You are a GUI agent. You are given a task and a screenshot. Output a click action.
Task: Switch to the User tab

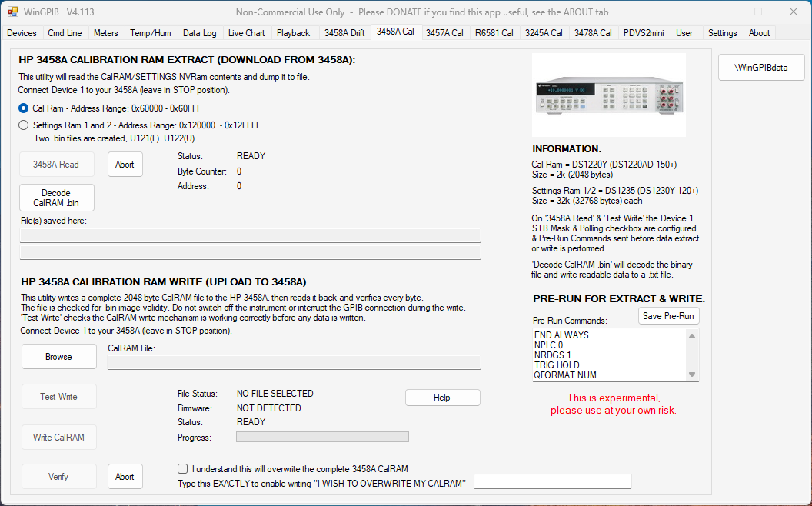pyautogui.click(x=684, y=32)
